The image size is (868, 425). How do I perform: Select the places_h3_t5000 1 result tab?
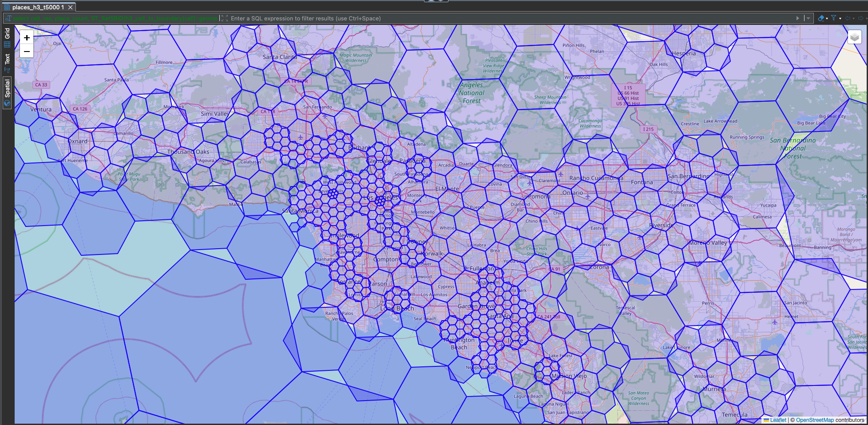pos(38,7)
